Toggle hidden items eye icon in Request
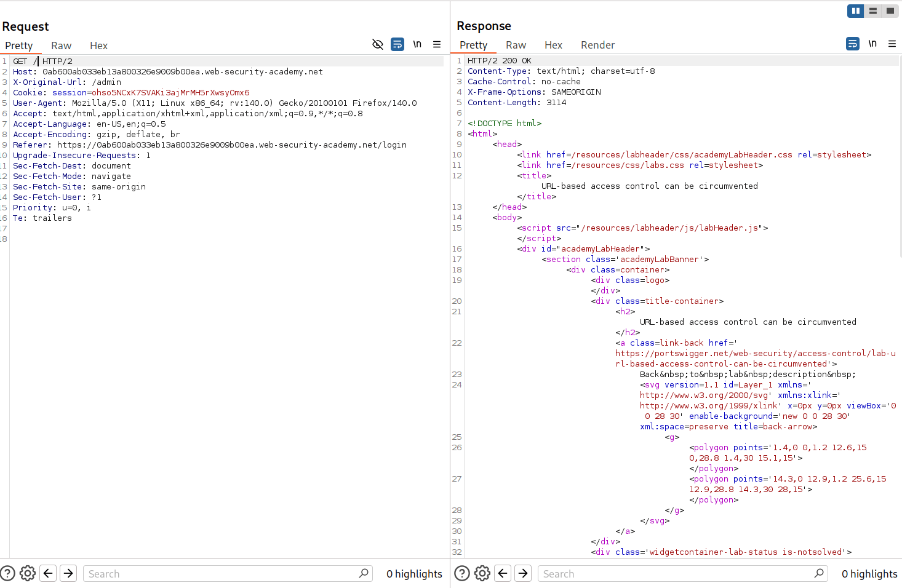 coord(378,44)
